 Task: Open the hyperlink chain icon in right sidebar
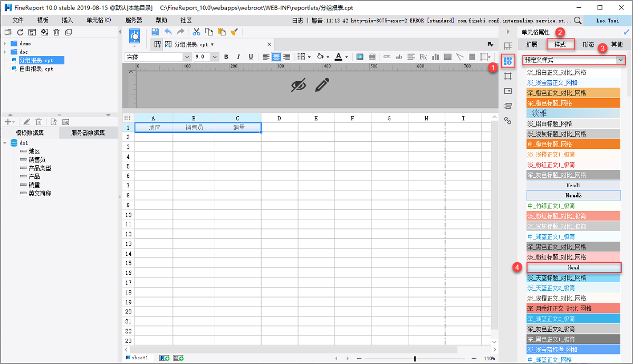(x=508, y=121)
